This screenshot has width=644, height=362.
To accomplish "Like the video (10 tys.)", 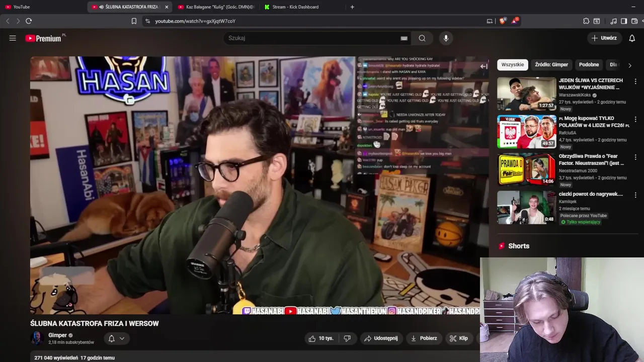I will pos(321,338).
